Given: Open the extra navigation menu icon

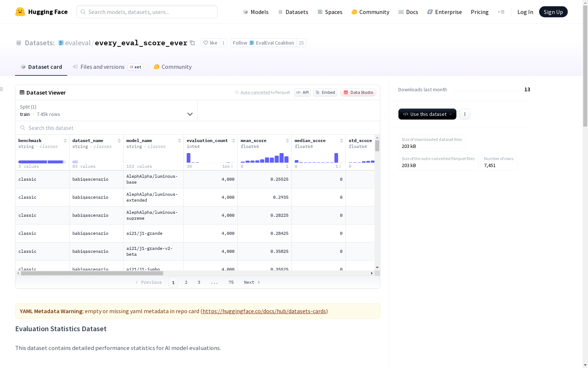Looking at the screenshot, I should pyautogui.click(x=501, y=12).
